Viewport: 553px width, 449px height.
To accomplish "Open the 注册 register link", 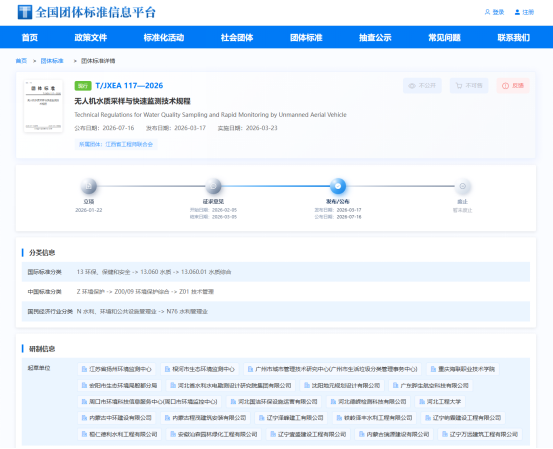I will [524, 12].
